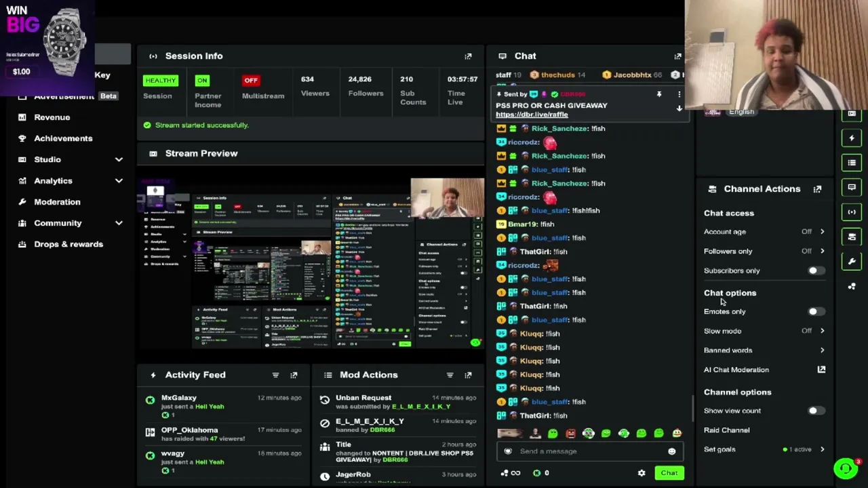Pop out the Mod Actions panel
Image resolution: width=868 pixels, height=488 pixels.
click(468, 375)
